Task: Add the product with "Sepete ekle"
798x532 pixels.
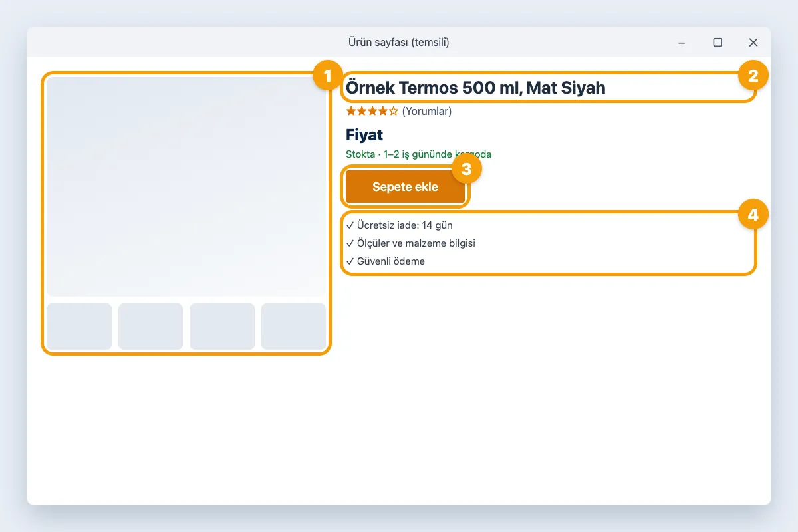Action: coord(405,187)
